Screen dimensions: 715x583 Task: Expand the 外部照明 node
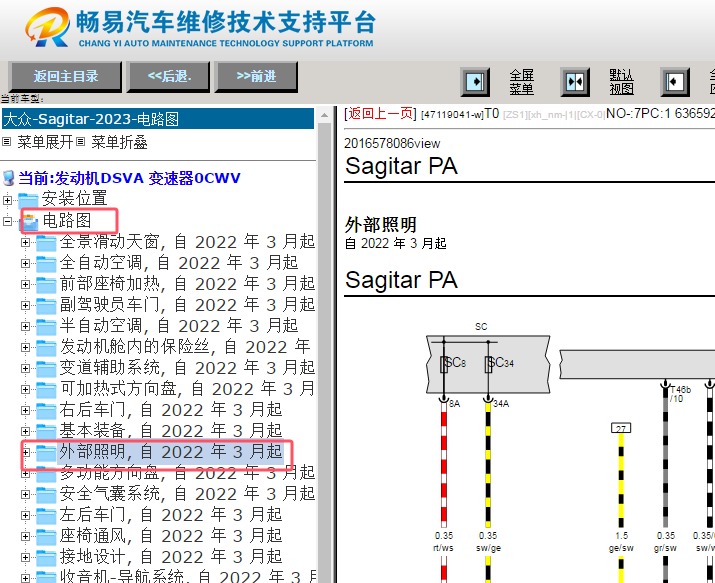click(26, 452)
